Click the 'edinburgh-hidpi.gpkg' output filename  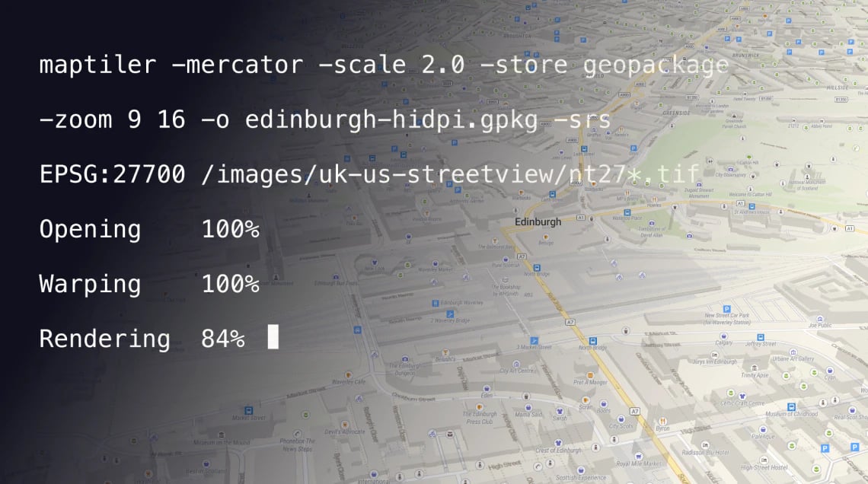[x=391, y=120]
